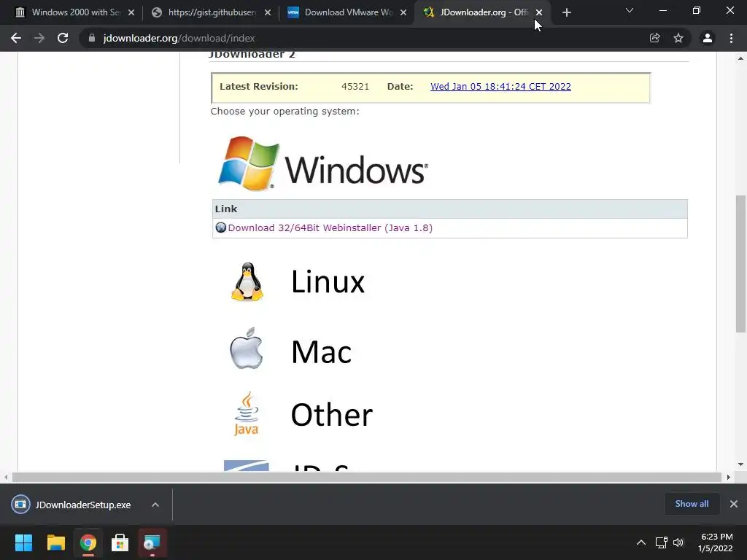Click Show all downloads
The height and width of the screenshot is (560, 747).
point(692,504)
